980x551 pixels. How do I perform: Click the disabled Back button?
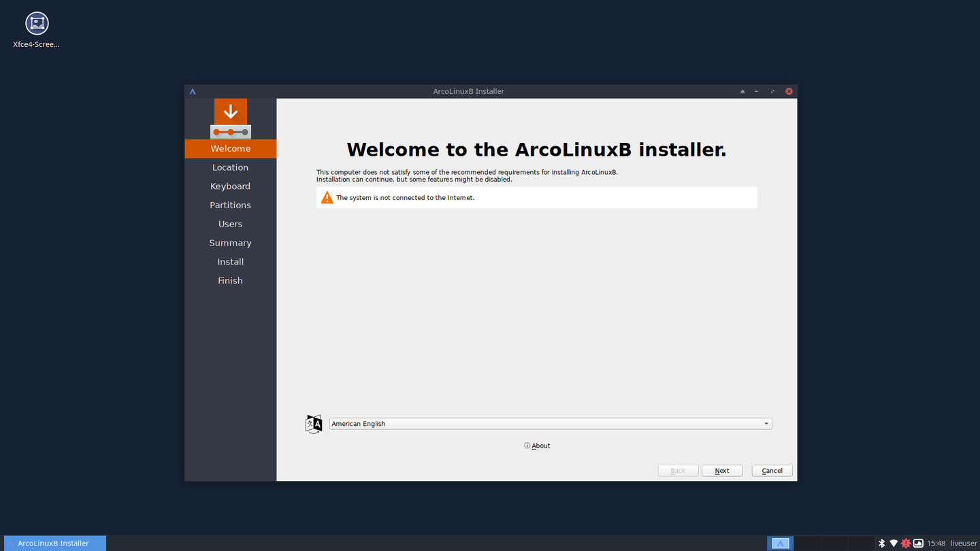(x=678, y=471)
